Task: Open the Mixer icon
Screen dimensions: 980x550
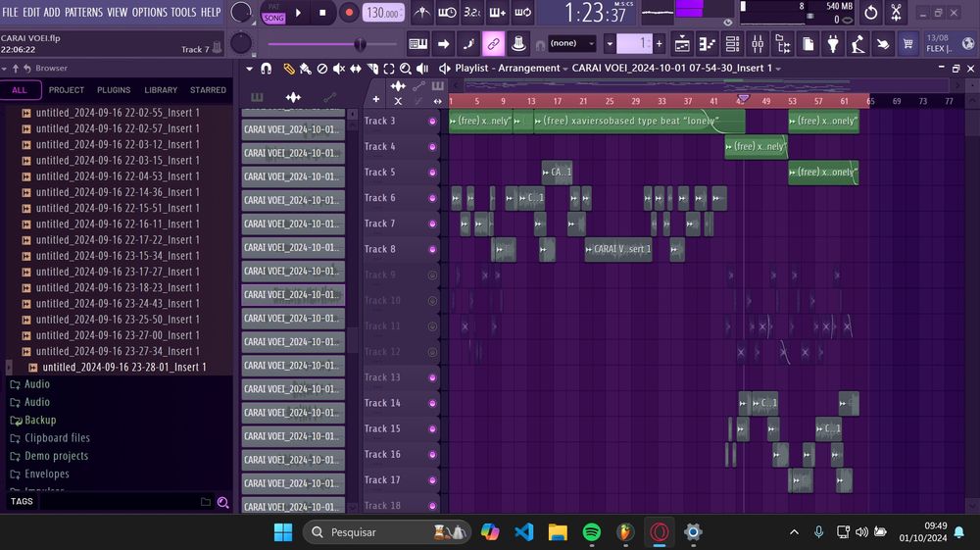Action: (x=757, y=44)
